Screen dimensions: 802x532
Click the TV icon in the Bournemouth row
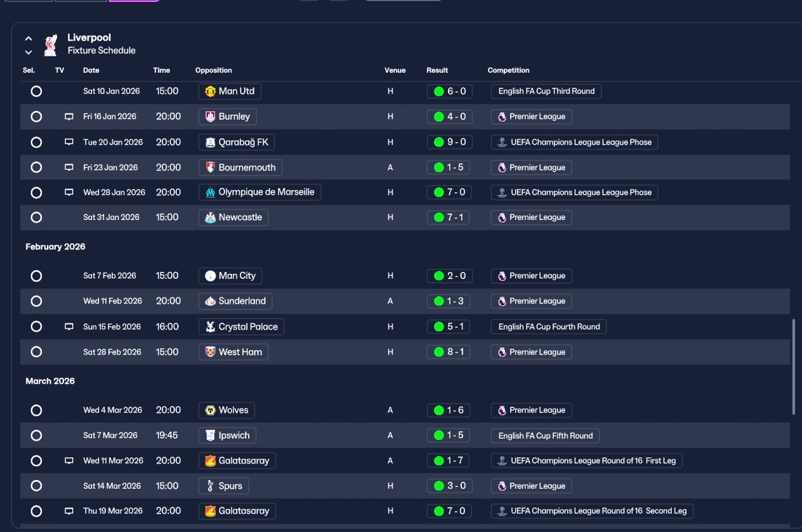[x=69, y=167]
